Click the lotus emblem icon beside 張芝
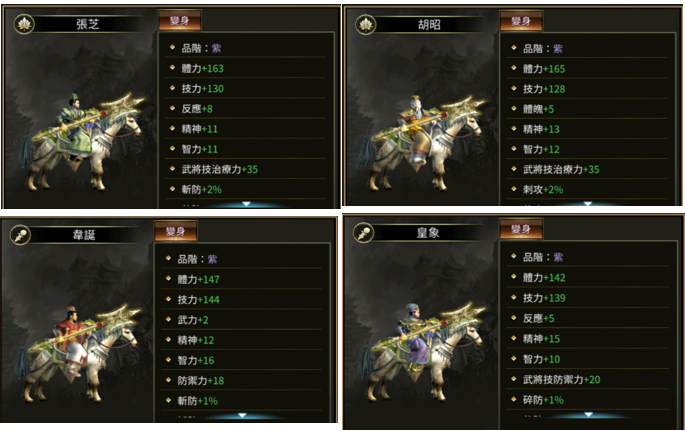 pos(24,24)
